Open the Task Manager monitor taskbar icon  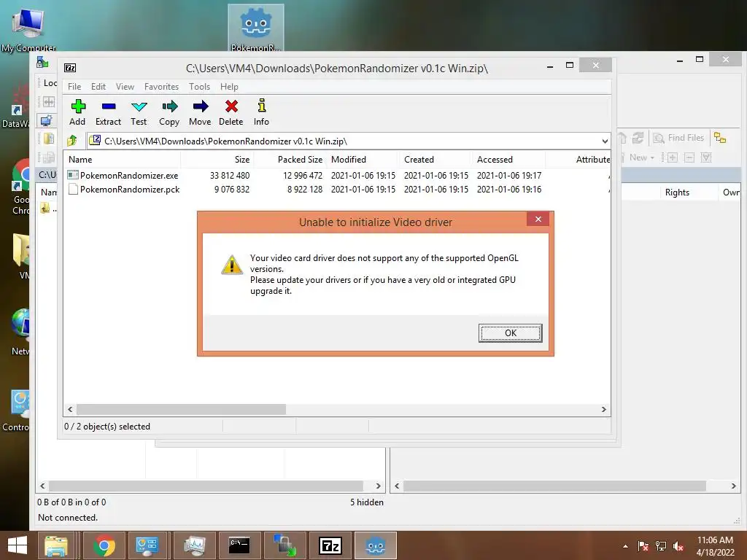[x=194, y=545]
